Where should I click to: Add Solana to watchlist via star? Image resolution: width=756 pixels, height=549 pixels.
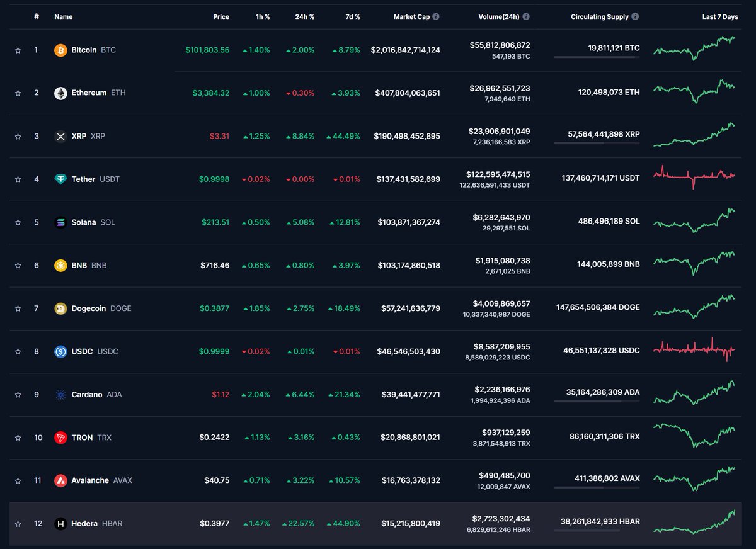coord(18,222)
